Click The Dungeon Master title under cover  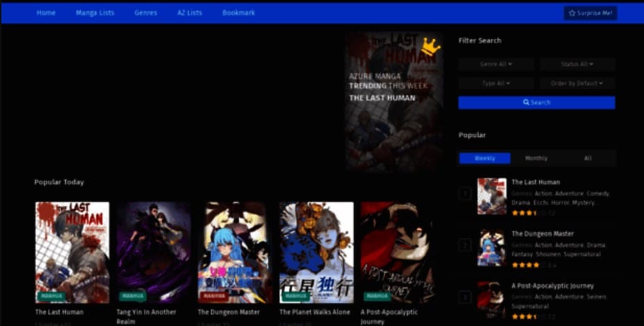tap(229, 312)
